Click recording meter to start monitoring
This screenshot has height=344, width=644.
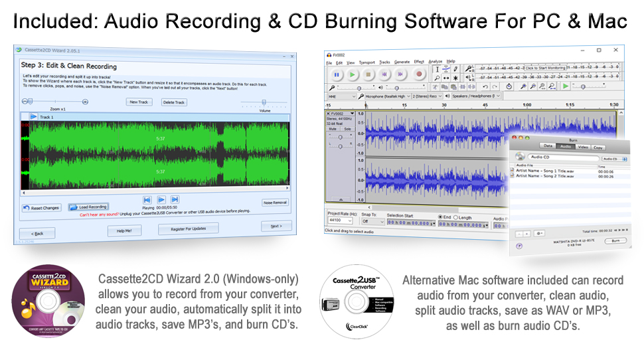tap(545, 67)
